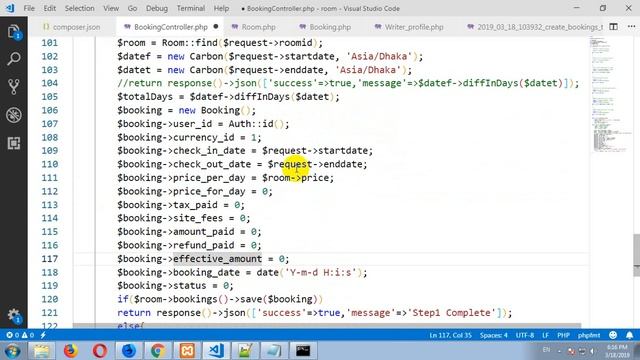Open Chrome from the taskbar
This screenshot has height=360, width=640.
coord(158,351)
